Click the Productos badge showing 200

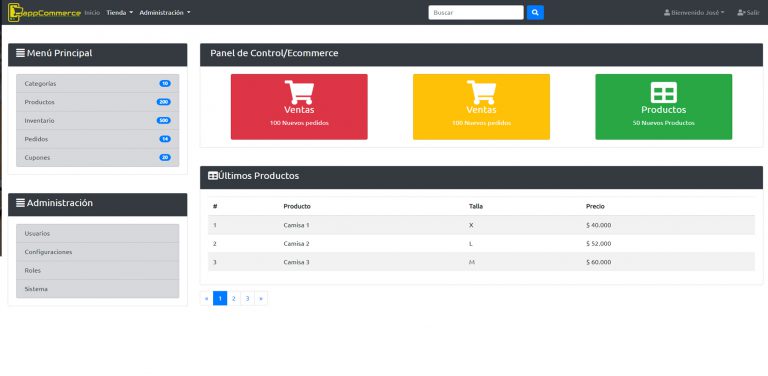click(164, 102)
